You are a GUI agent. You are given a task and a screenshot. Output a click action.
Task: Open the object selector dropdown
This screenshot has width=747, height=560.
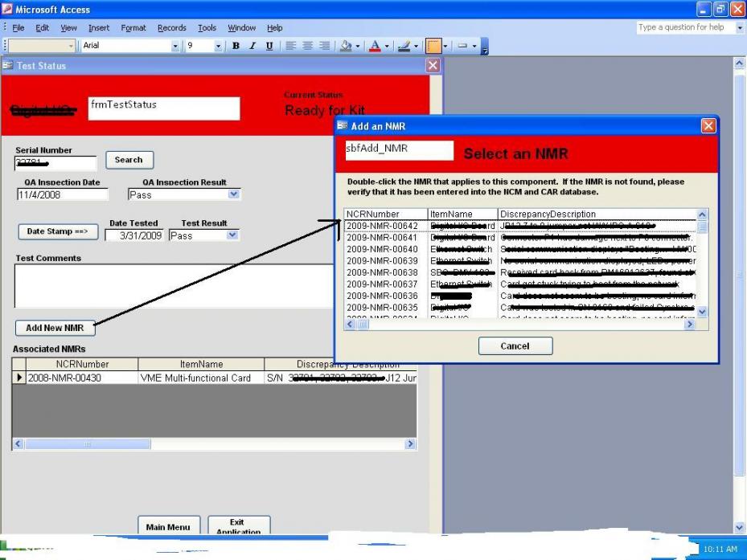point(71,46)
